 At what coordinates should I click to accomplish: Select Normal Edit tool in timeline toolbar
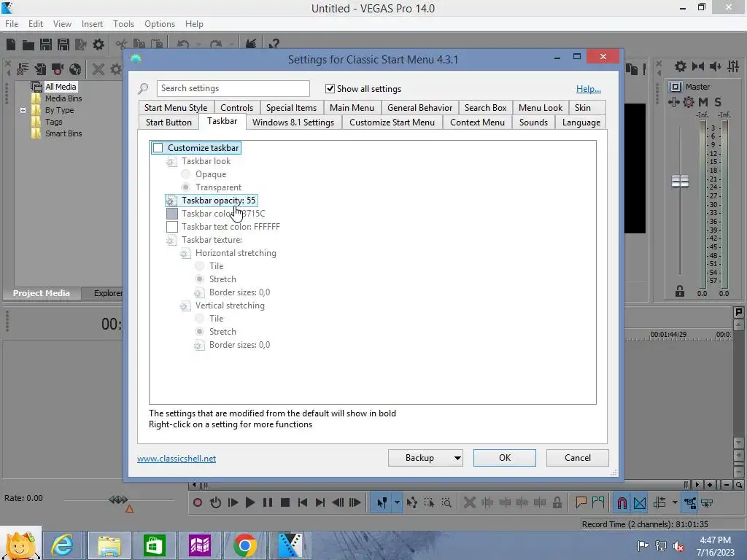point(382,503)
